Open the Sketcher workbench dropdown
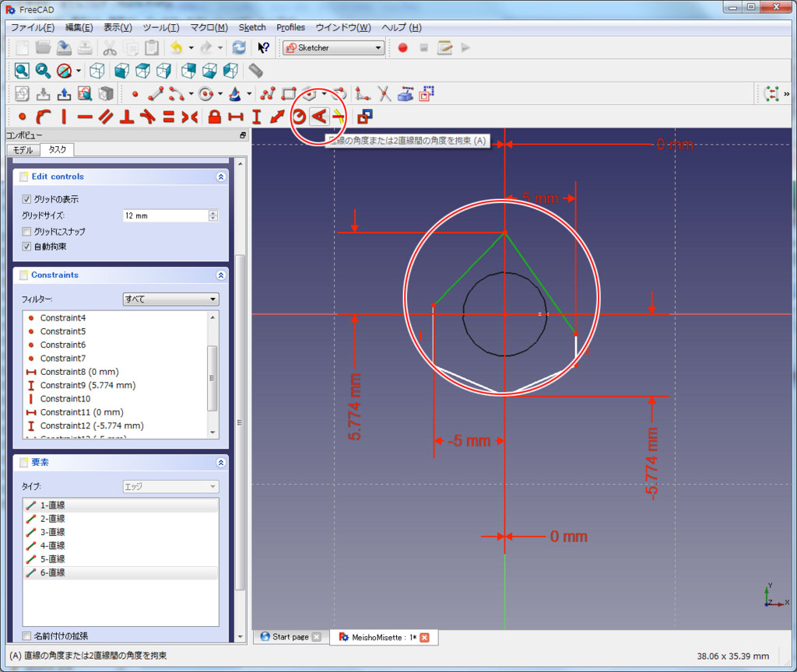The height and width of the screenshot is (672, 797). coord(334,47)
